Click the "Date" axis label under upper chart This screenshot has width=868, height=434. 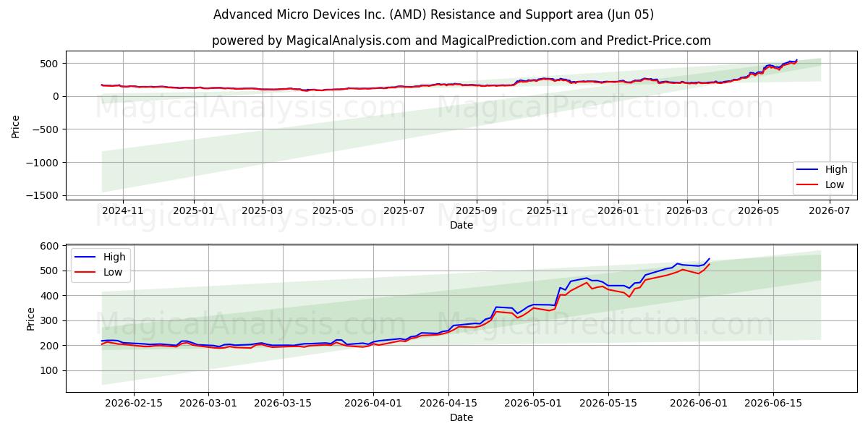tap(461, 225)
